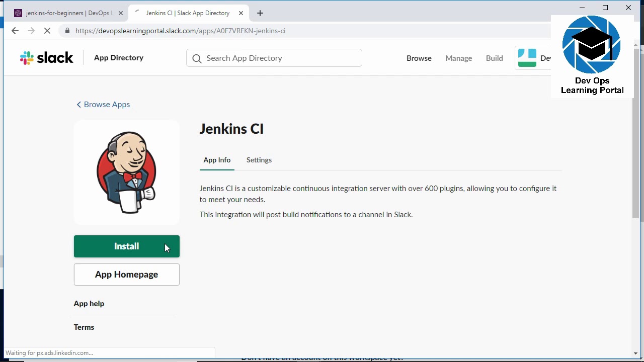The width and height of the screenshot is (644, 362).
Task: Focus the Search App Directory field
Action: pyautogui.click(x=274, y=58)
